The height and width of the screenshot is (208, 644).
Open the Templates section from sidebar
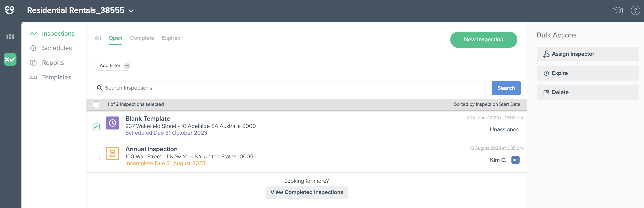[x=56, y=77]
